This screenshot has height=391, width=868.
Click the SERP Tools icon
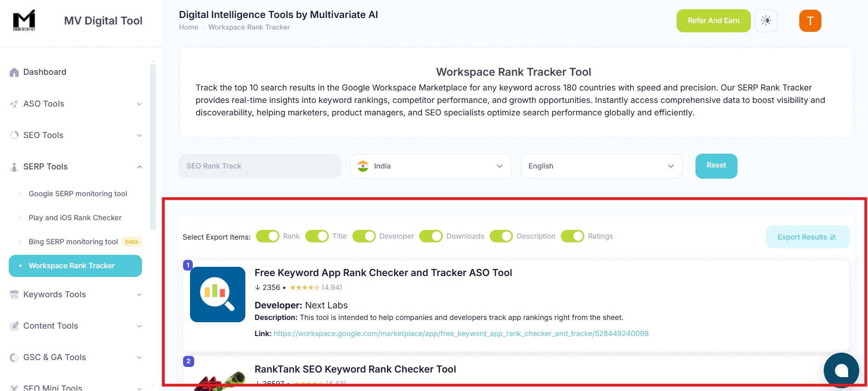coord(14,167)
